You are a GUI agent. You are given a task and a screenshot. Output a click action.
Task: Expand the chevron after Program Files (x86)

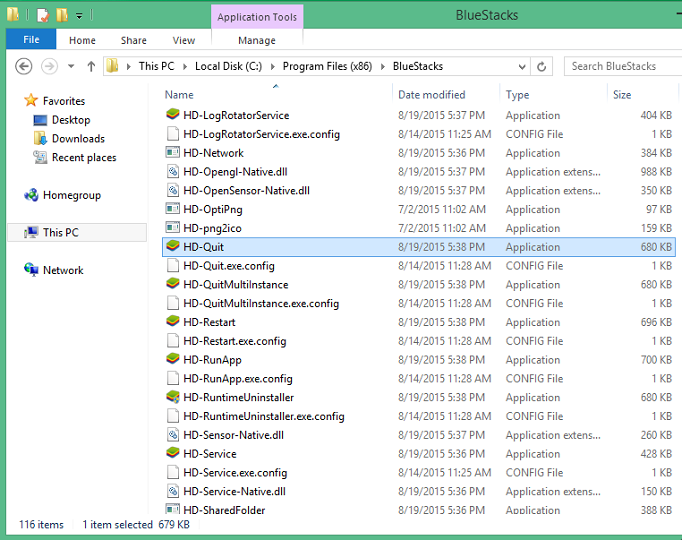click(383, 67)
